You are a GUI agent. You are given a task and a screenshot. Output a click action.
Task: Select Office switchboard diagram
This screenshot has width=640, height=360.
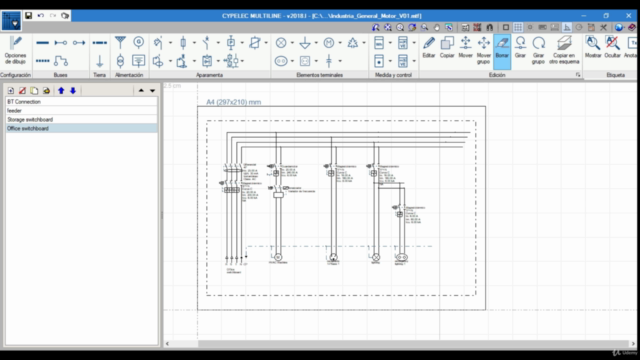pyautogui.click(x=81, y=129)
